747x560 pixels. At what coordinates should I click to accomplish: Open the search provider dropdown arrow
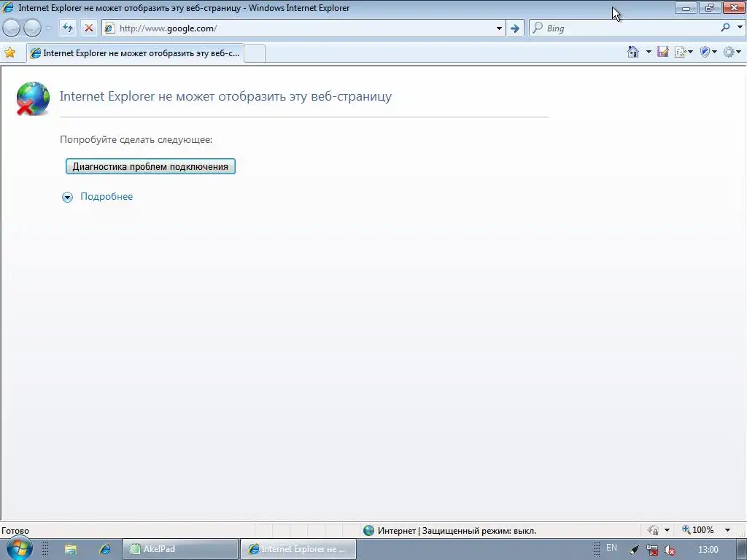click(740, 28)
